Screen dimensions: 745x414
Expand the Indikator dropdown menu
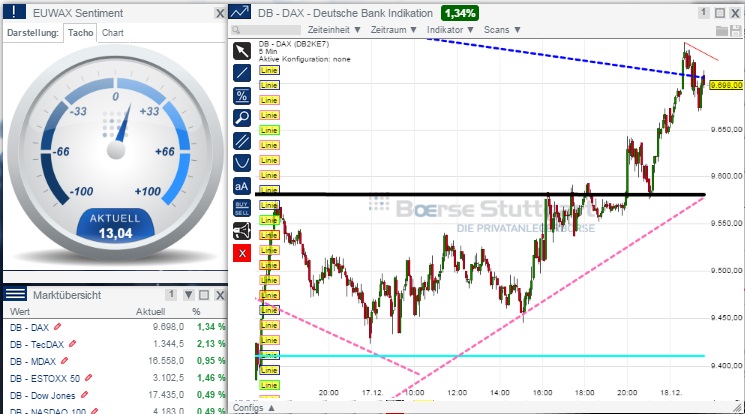[x=451, y=30]
